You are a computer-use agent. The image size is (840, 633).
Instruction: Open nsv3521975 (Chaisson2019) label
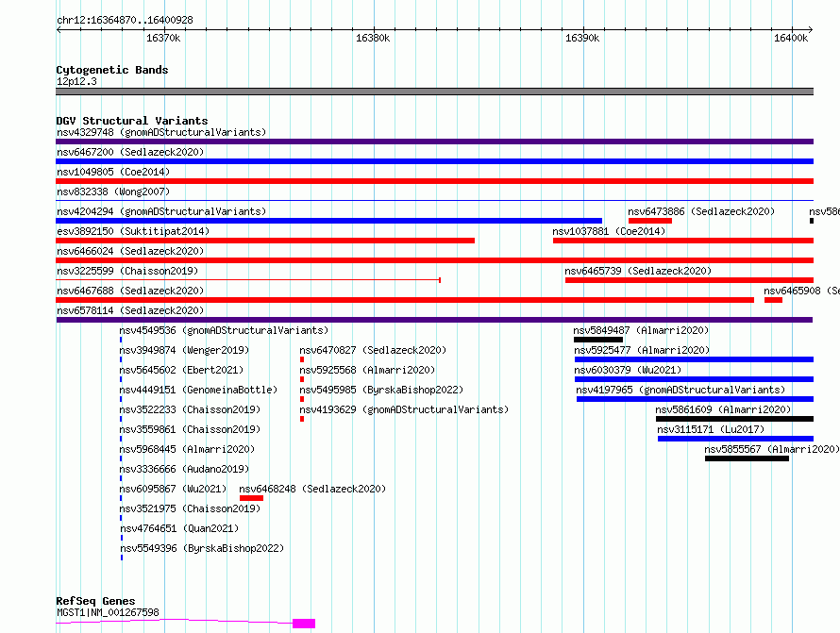[190, 508]
